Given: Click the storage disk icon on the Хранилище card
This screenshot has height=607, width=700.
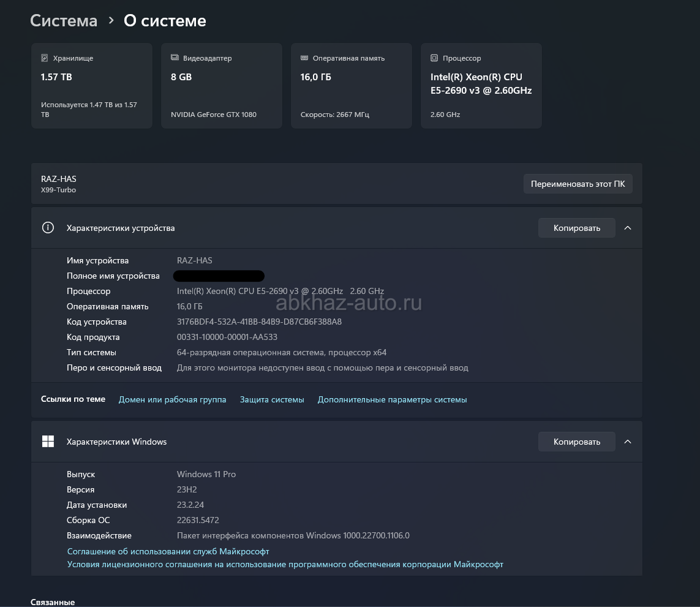Looking at the screenshot, I should 45,58.
